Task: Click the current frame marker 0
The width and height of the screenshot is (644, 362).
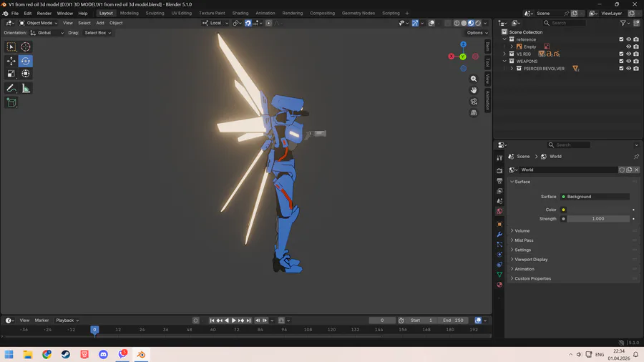Action: click(x=94, y=330)
